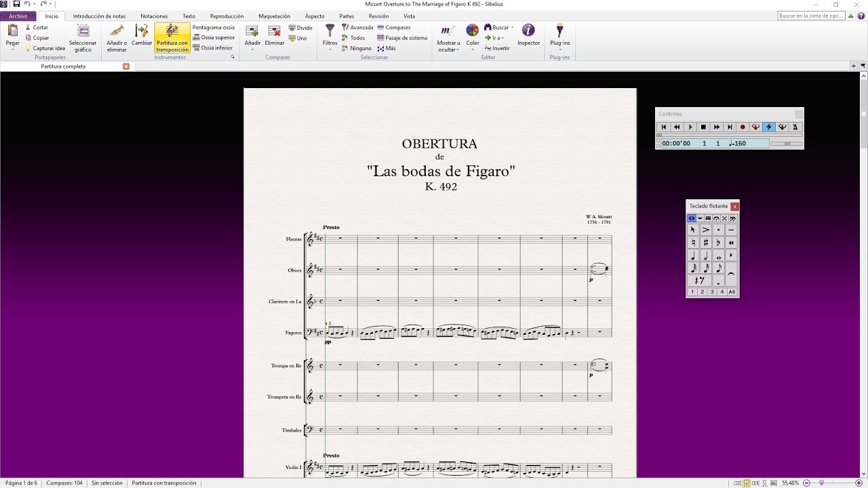Click rewind-to-start in Controles
The height and width of the screenshot is (488, 868).
pyautogui.click(x=664, y=127)
